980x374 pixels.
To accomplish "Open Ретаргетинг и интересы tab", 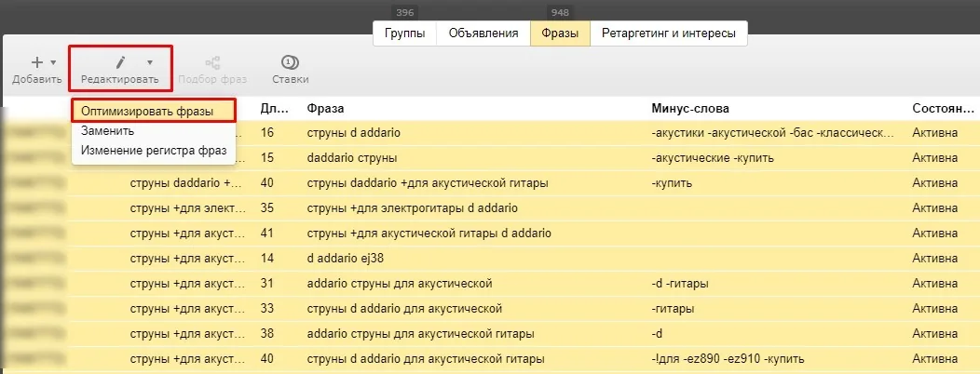I will tap(668, 33).
